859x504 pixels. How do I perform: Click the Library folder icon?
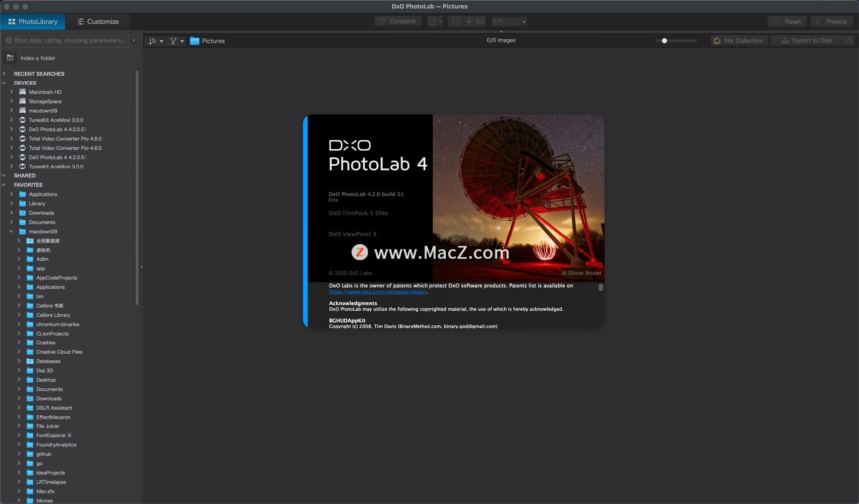pos(22,203)
